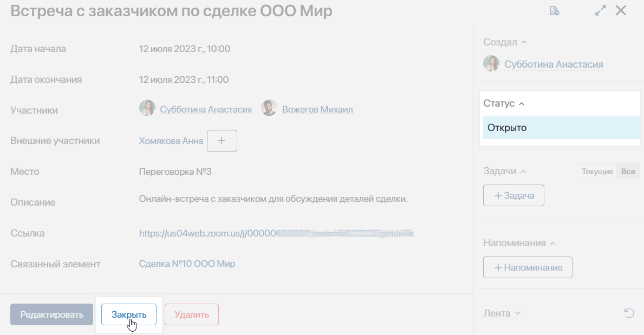This screenshot has height=335, width=644.
Task: Open Божегов Михаил profile link
Action: [317, 110]
